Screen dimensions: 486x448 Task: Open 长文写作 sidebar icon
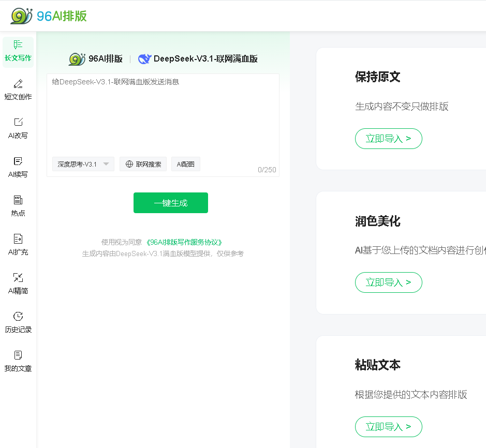pyautogui.click(x=18, y=44)
